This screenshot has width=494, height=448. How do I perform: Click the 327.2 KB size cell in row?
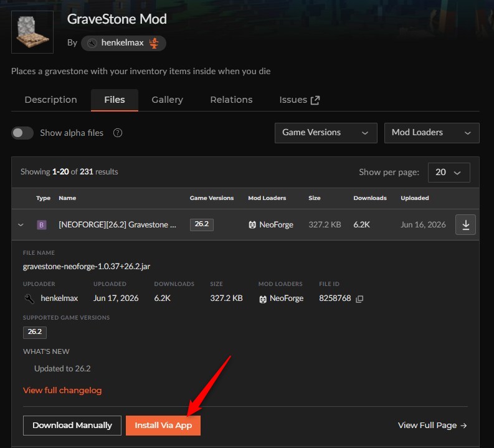pyautogui.click(x=325, y=225)
